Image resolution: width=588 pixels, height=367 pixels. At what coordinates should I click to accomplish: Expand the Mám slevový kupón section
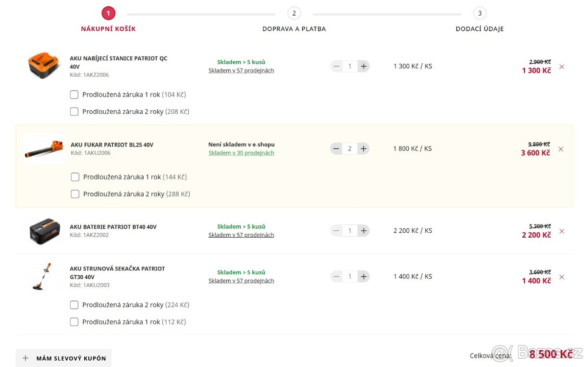click(x=64, y=358)
